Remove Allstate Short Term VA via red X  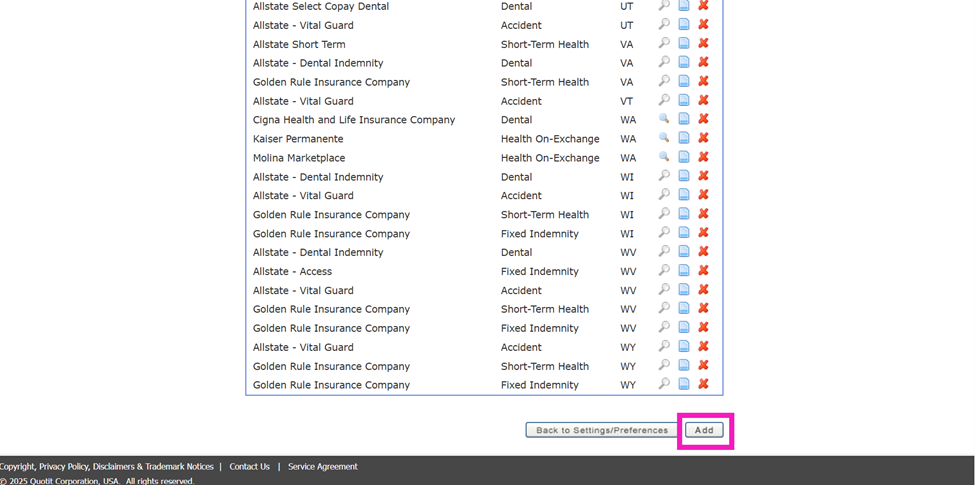703,43
